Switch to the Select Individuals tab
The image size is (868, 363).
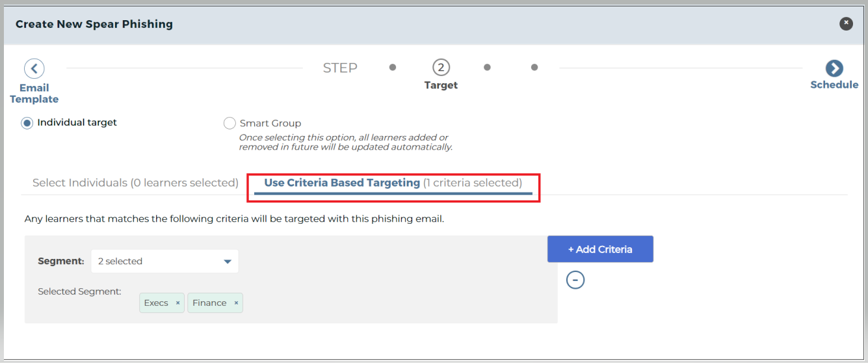[x=135, y=183]
